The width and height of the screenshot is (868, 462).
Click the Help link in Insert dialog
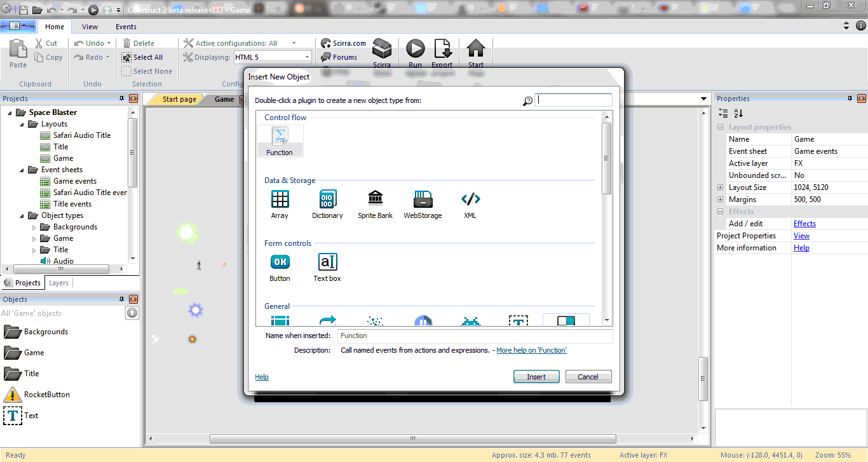click(262, 377)
